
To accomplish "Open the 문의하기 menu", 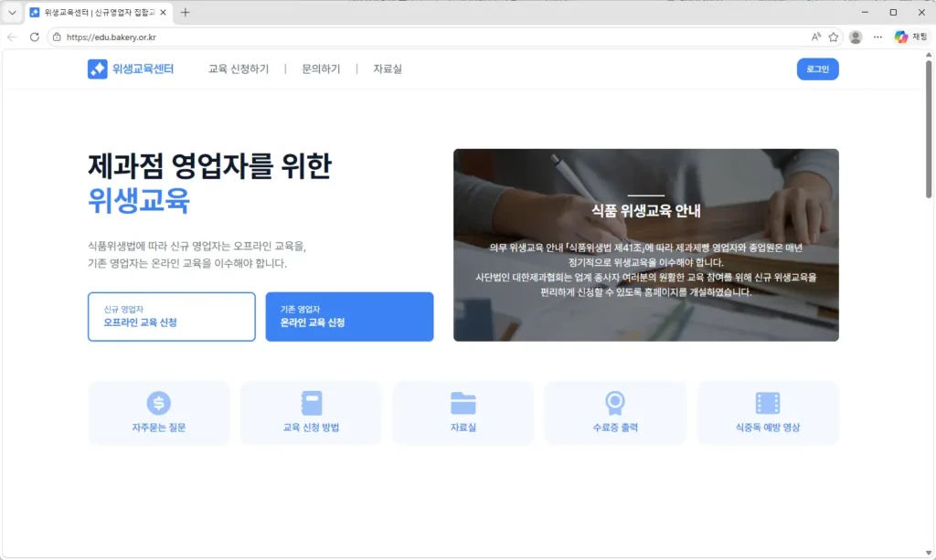I will (x=321, y=69).
